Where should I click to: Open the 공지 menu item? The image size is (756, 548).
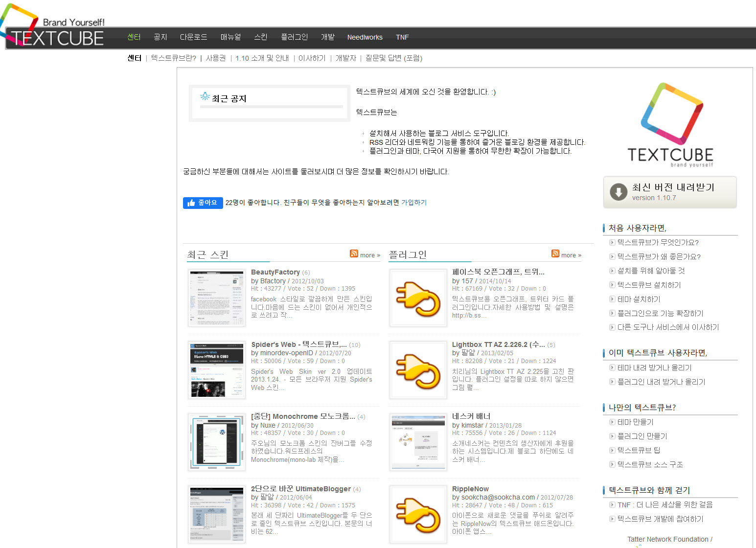pos(160,37)
